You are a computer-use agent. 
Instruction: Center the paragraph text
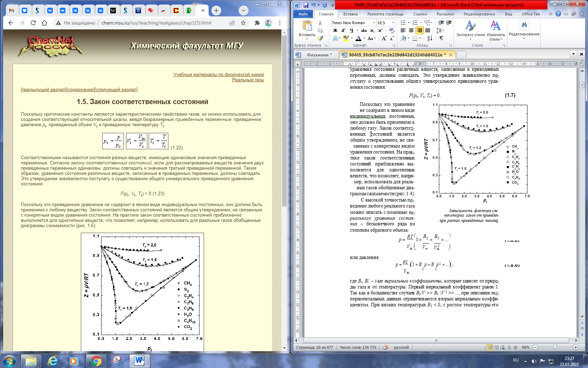(411, 30)
